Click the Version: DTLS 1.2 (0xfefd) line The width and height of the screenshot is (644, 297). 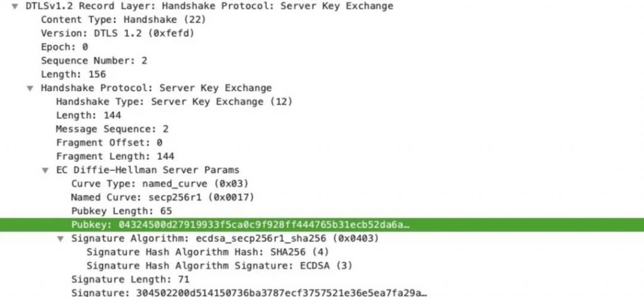(x=117, y=33)
